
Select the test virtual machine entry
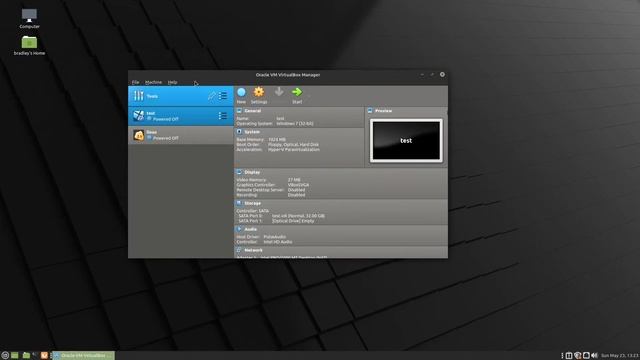point(181,116)
